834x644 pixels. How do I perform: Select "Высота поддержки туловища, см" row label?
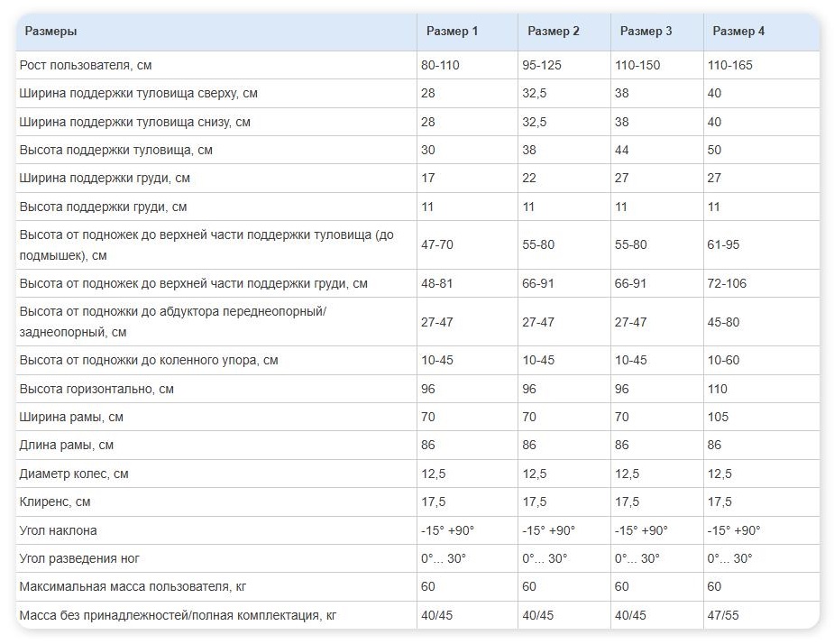pyautogui.click(x=115, y=151)
